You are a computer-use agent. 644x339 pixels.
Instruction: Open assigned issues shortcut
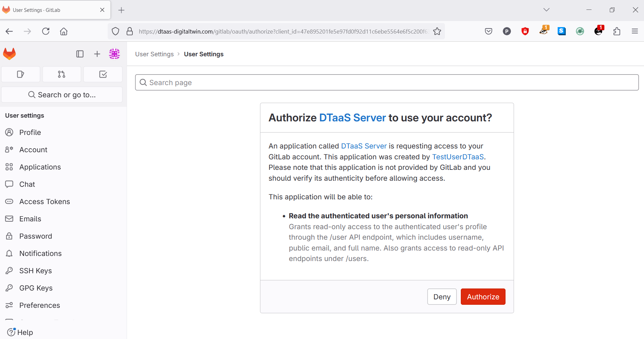tap(21, 74)
